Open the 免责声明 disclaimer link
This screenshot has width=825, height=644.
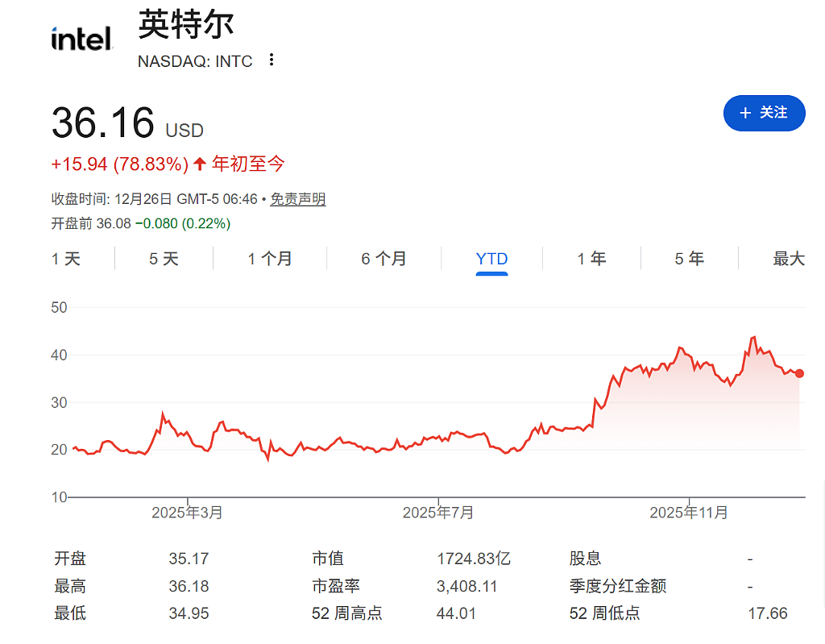[x=298, y=199]
